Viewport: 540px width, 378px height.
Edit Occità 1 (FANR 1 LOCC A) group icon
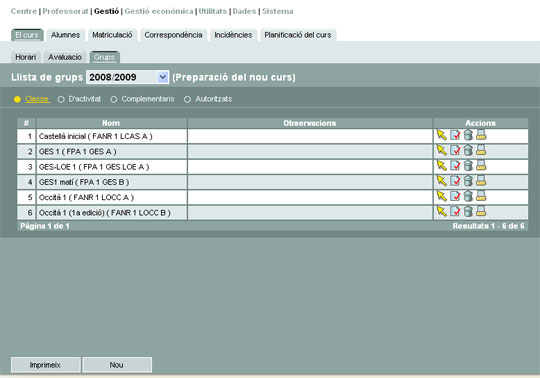coord(455,196)
